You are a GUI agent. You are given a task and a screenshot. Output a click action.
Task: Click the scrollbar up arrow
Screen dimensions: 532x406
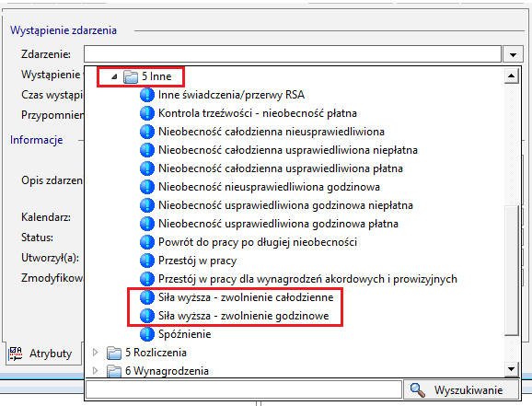[x=512, y=75]
